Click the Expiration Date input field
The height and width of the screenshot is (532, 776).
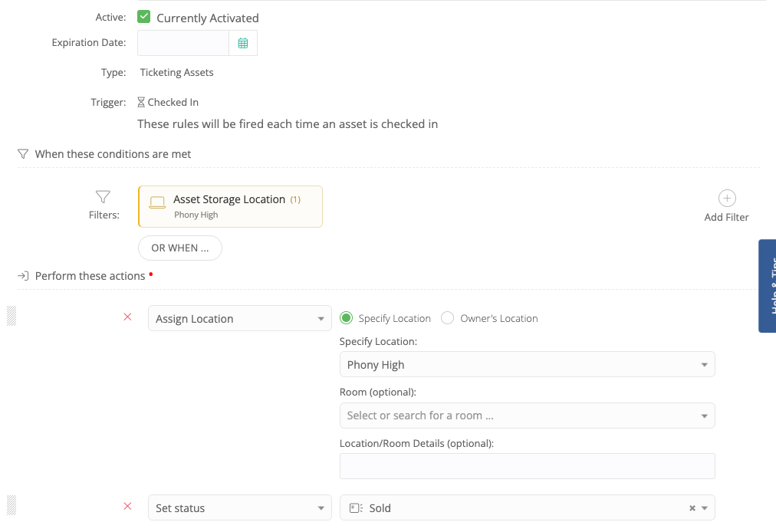pyautogui.click(x=183, y=43)
